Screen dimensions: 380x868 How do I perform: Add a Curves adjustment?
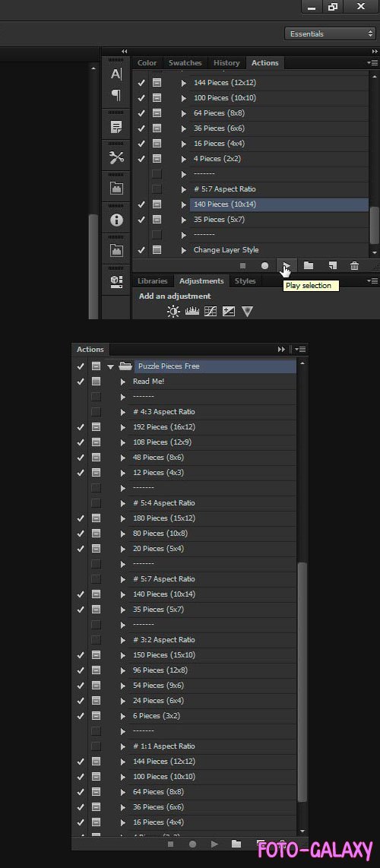point(211,312)
